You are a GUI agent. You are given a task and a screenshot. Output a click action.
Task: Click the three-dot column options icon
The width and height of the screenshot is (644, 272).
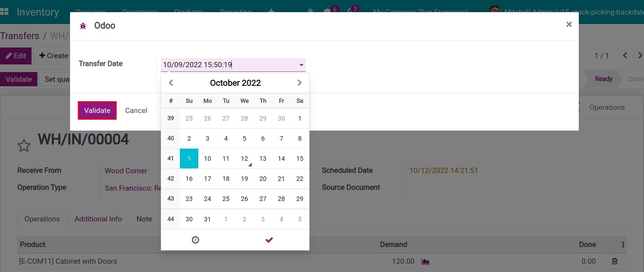point(623,245)
